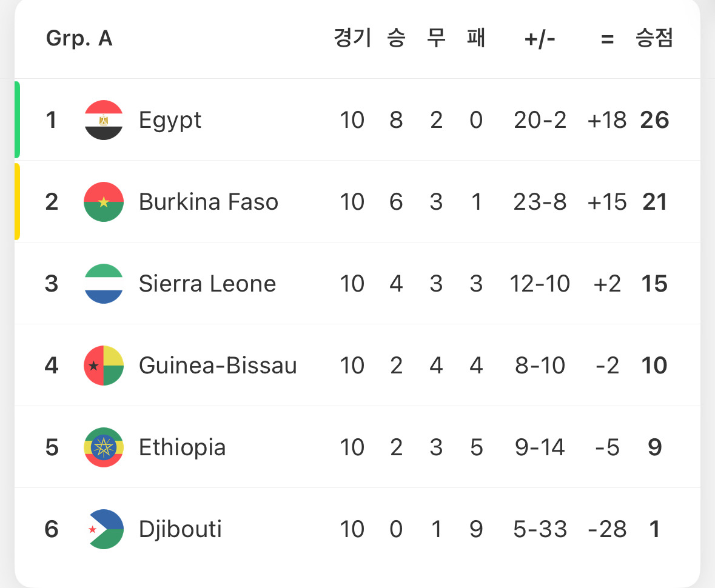Click the green qualification marker beside Egypt
The width and height of the screenshot is (715, 588).
coord(17,119)
